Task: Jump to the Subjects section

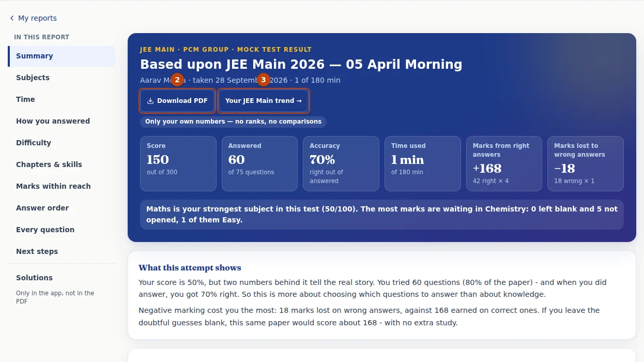Action: tap(62, 78)
